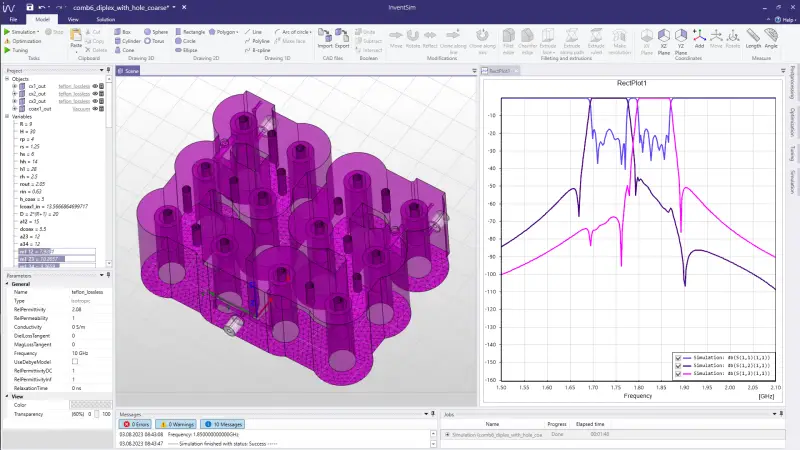Open the Polygon tool dropdown
800x450 pixels.
238,32
